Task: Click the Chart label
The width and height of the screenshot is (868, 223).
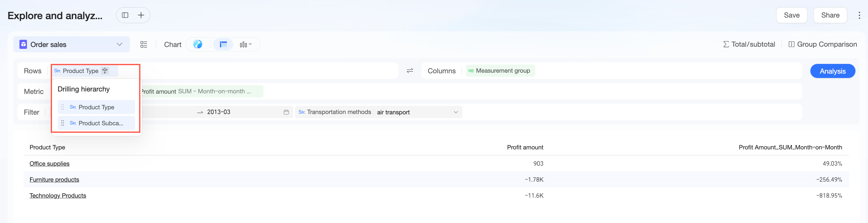Action: coord(173,44)
